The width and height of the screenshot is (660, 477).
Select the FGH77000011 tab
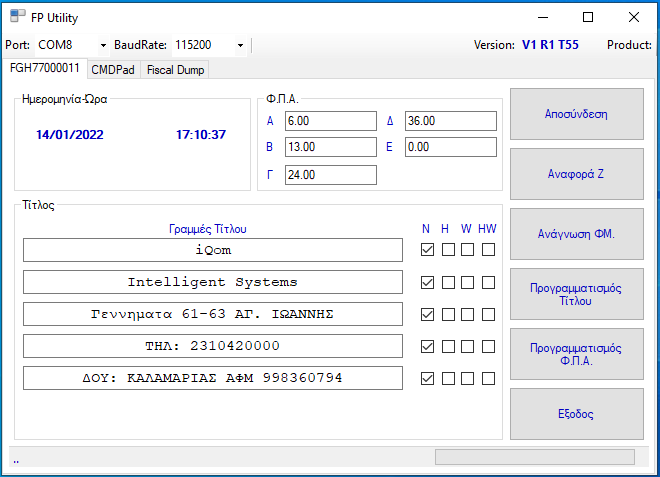click(45, 69)
